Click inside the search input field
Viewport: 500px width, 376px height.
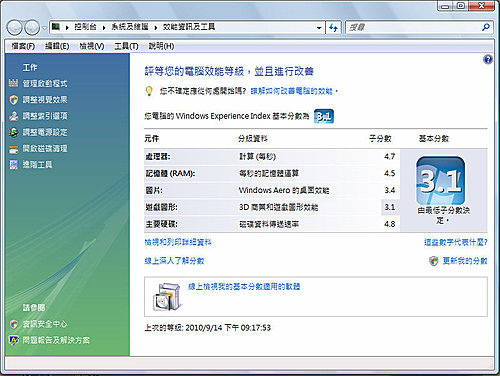pyautogui.click(x=413, y=27)
